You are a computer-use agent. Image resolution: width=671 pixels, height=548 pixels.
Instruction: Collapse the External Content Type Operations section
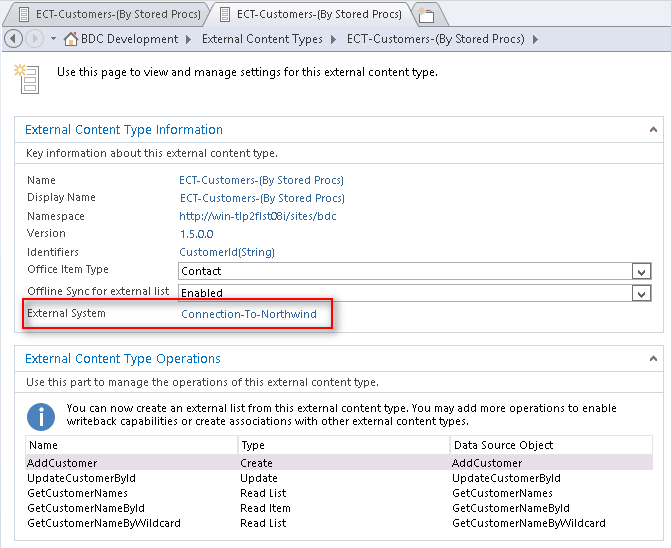654,359
